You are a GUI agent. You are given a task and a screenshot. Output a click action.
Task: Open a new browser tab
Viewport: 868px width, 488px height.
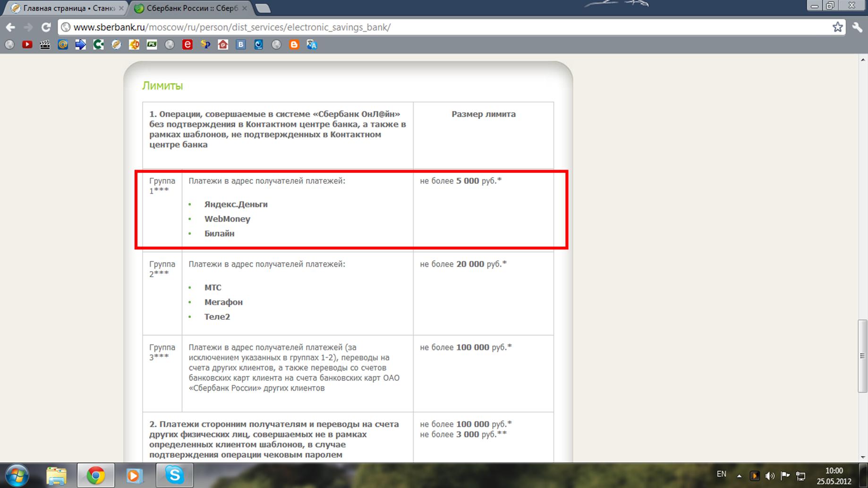263,9
